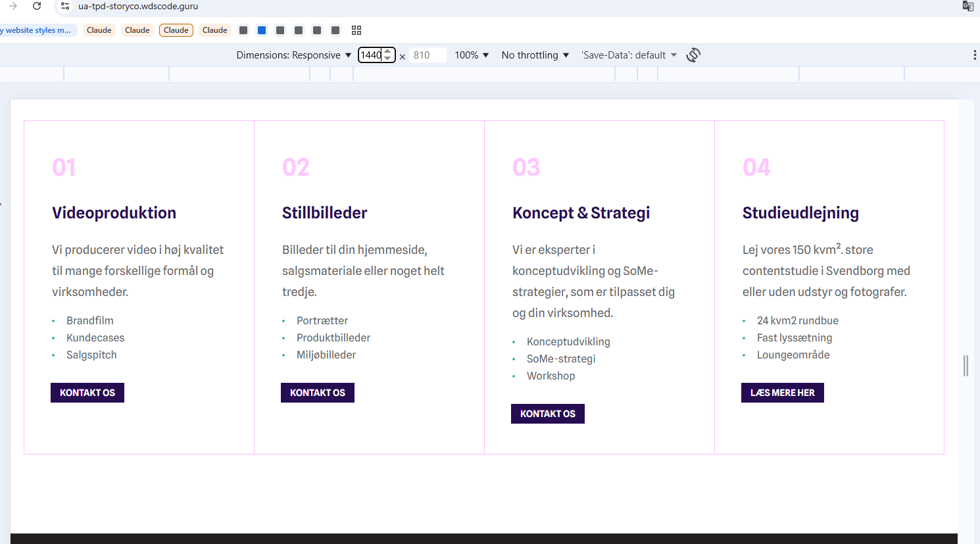Click the Konceptudvikling list item
Image resolution: width=980 pixels, height=544 pixels.
pyautogui.click(x=568, y=341)
